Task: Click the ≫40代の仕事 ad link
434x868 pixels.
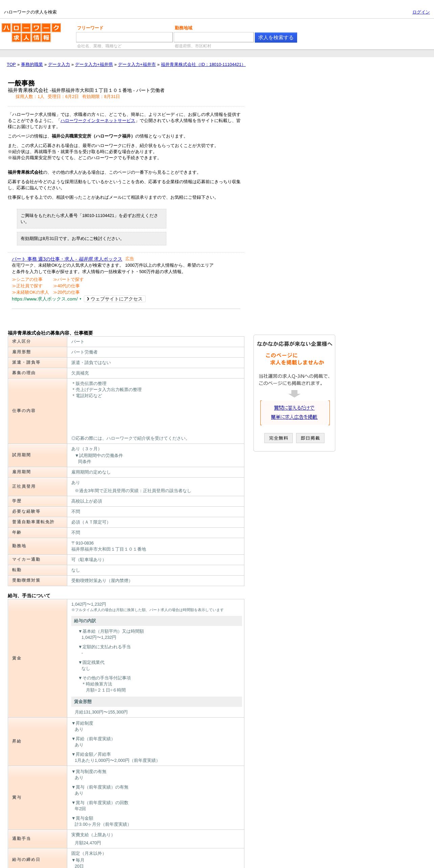Action: point(66,286)
